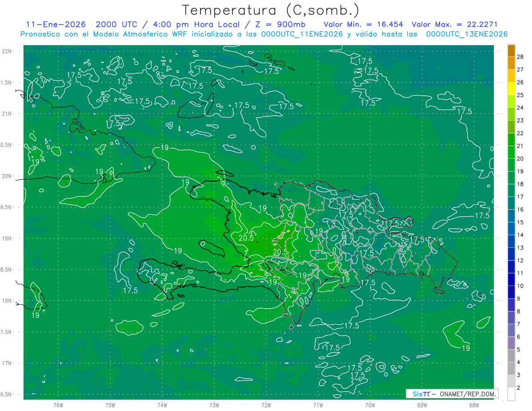Viewport: 532px width, 411px height.
Task: Click the '4' label in color legend
Action: (519, 362)
